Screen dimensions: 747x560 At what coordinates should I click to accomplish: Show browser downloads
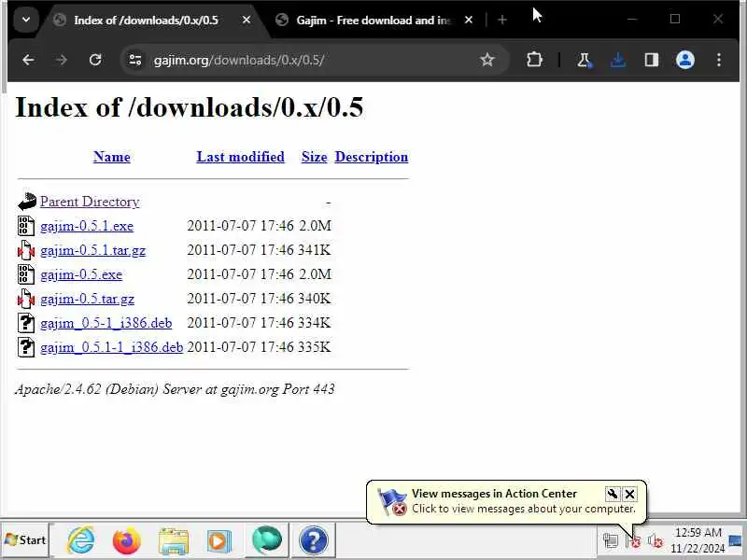point(618,60)
